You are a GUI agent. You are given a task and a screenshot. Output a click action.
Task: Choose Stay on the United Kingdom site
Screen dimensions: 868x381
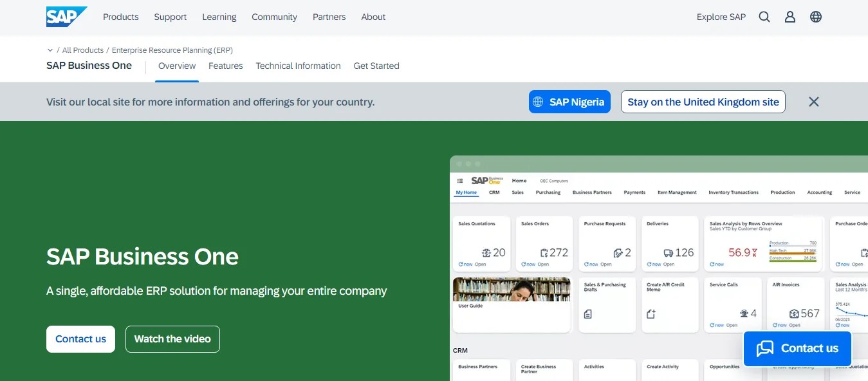coord(703,102)
